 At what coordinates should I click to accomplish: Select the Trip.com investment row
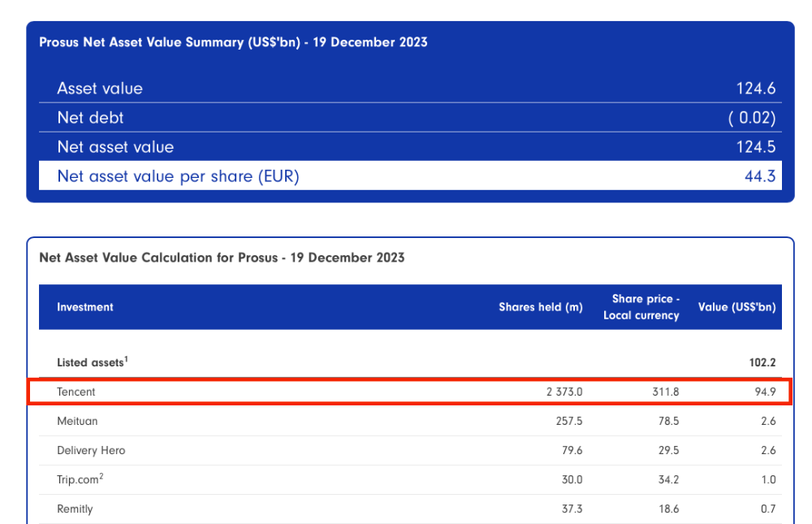79,479
